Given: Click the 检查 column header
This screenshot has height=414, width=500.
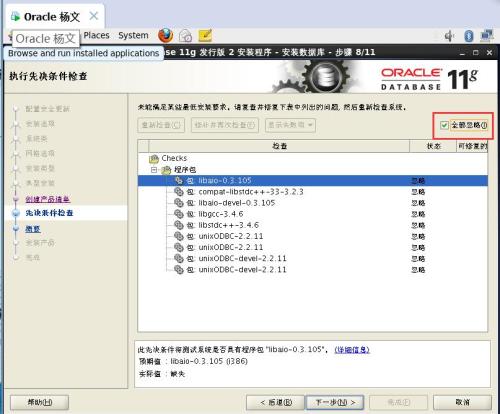Looking at the screenshot, I should coord(279,146).
